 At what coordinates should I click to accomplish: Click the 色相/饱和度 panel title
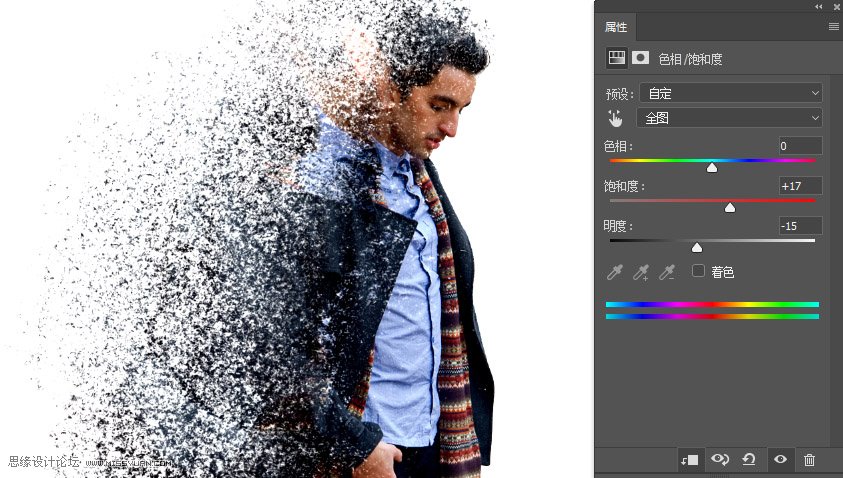click(690, 59)
